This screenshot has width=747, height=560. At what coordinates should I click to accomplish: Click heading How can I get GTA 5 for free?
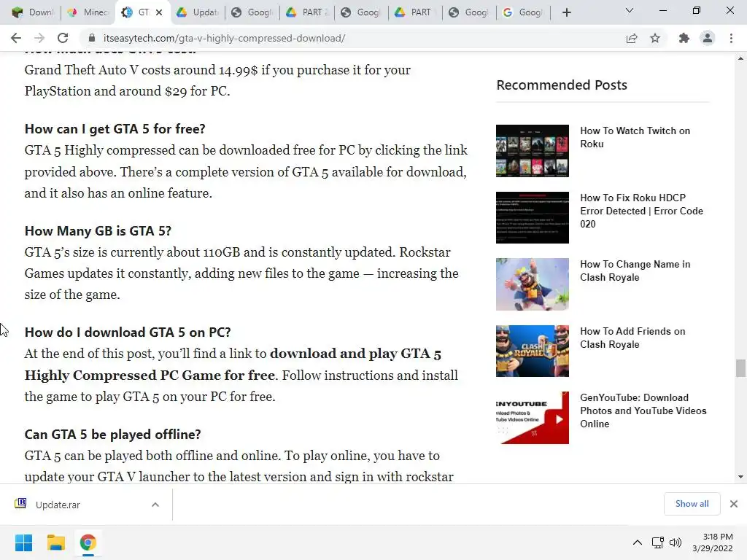115,129
